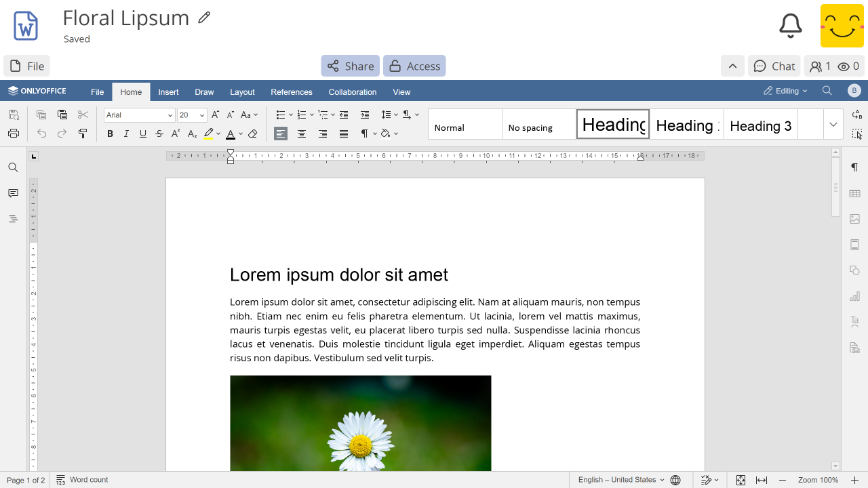
Task: Click the Replace icon at ribbon right edge
Action: [857, 115]
